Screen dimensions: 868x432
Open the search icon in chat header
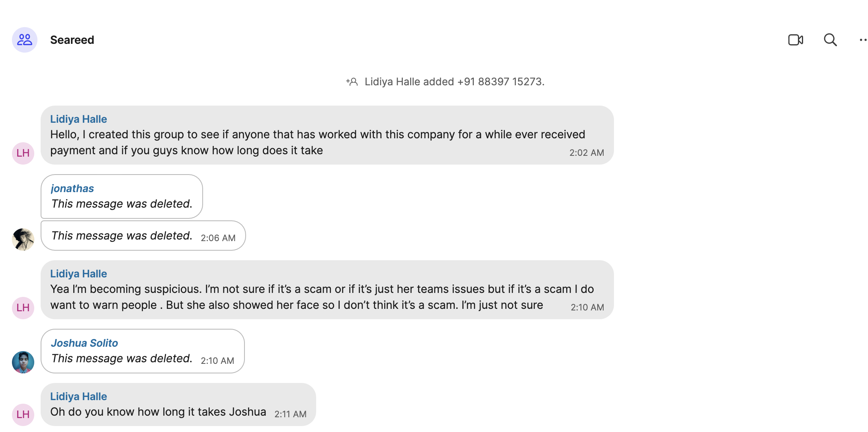click(830, 40)
